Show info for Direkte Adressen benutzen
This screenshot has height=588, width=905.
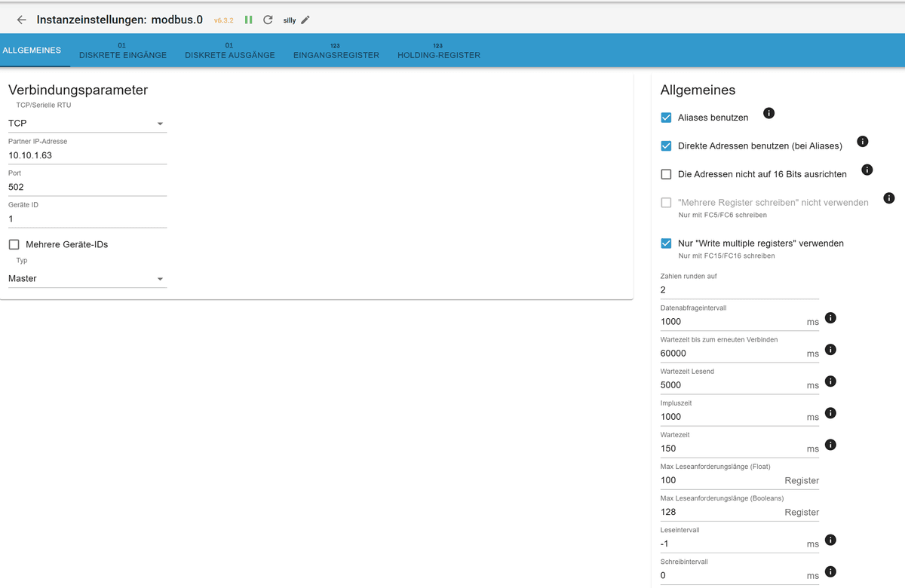(863, 141)
